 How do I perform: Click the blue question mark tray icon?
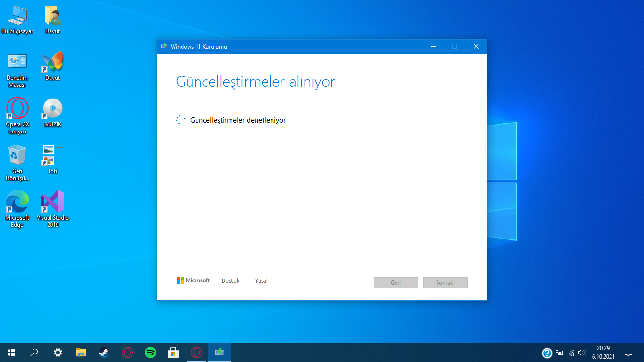click(x=547, y=353)
